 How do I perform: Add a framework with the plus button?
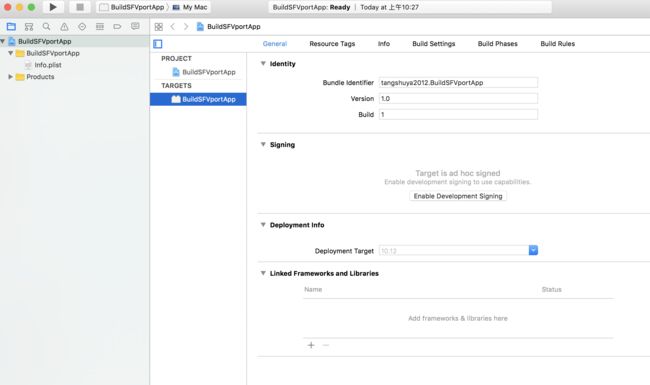311,345
